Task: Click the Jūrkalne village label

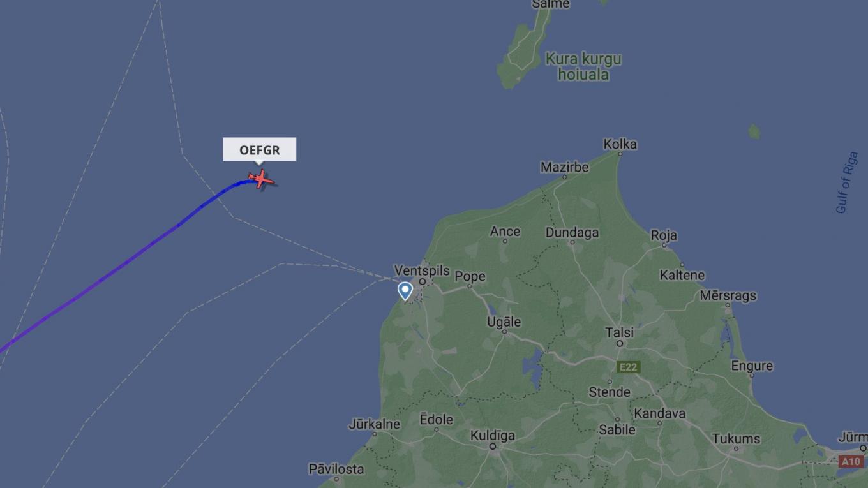Action: [x=374, y=424]
